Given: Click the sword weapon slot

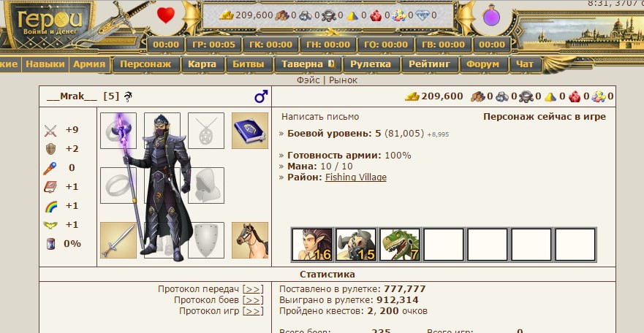Looking at the screenshot, I should [x=118, y=240].
